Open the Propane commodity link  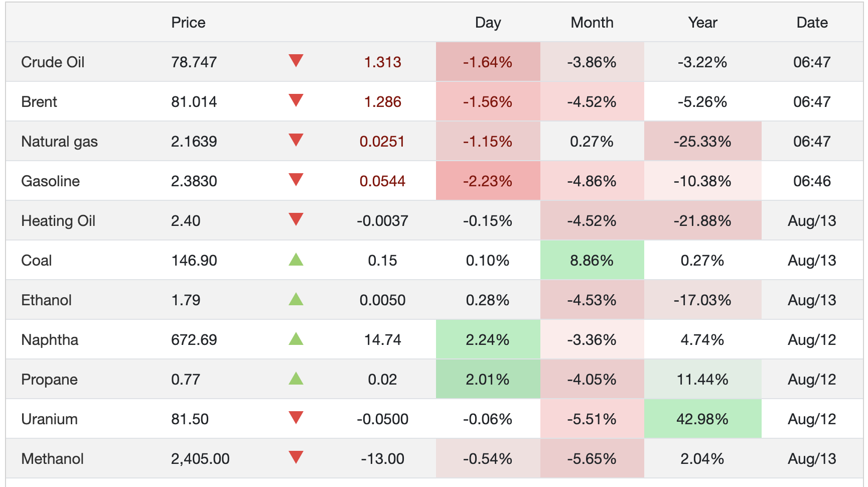pyautogui.click(x=49, y=380)
